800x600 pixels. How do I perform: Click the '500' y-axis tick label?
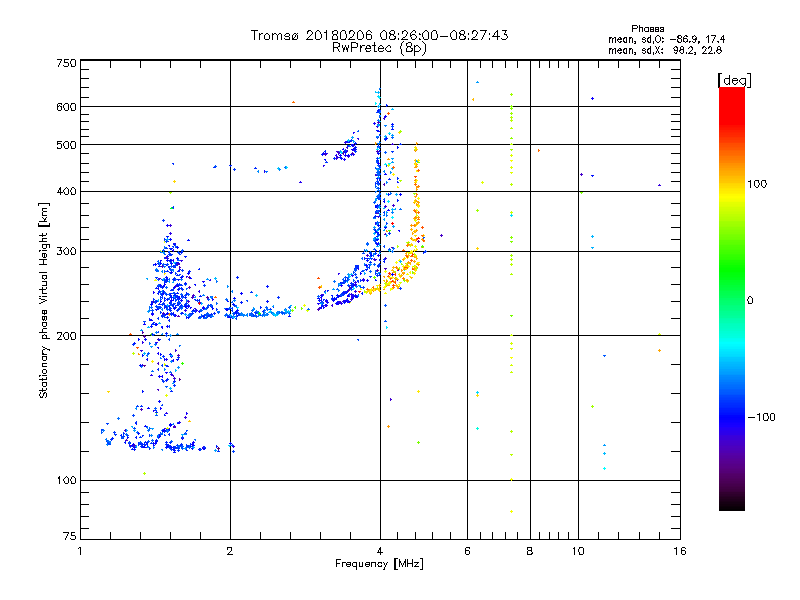click(x=67, y=145)
